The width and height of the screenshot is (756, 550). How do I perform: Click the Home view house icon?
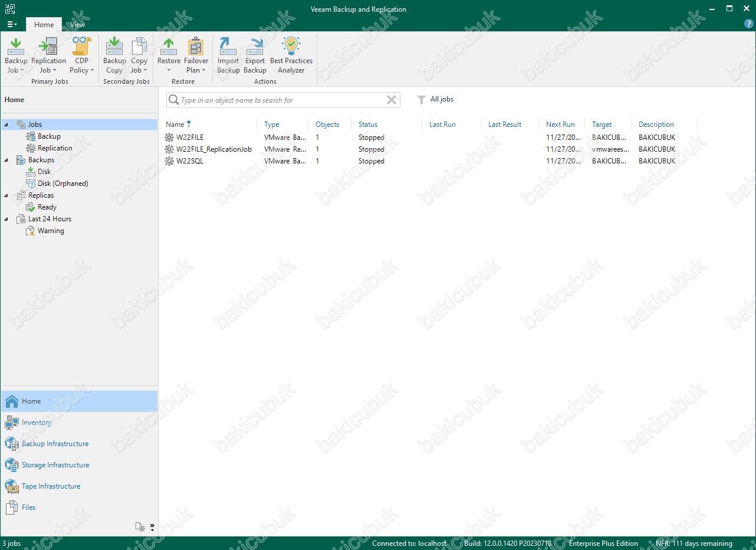[12, 401]
